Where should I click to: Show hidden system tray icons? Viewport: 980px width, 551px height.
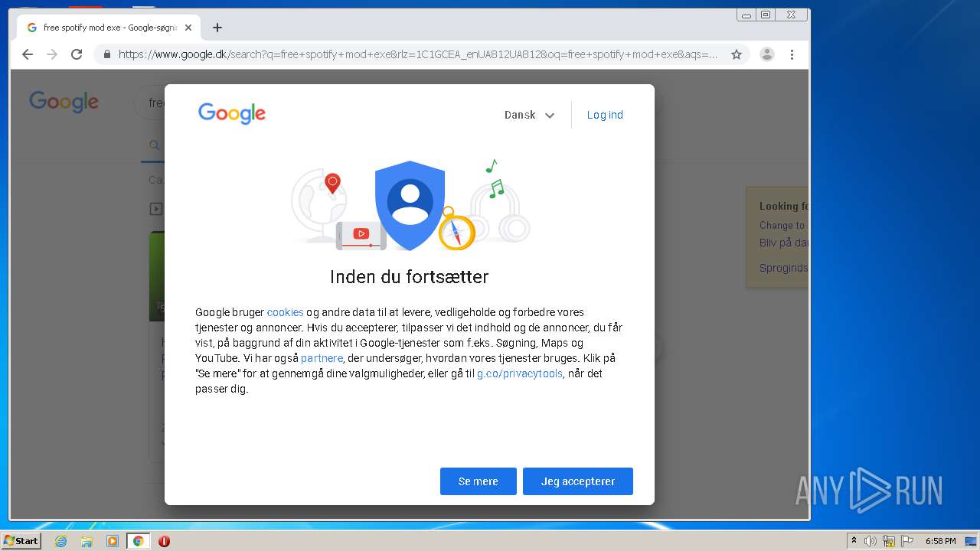tap(854, 541)
